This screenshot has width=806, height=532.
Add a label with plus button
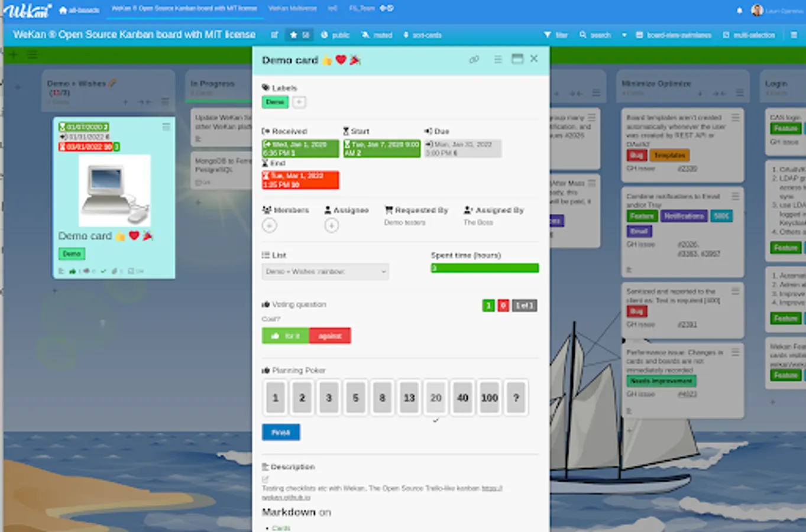[x=299, y=102]
